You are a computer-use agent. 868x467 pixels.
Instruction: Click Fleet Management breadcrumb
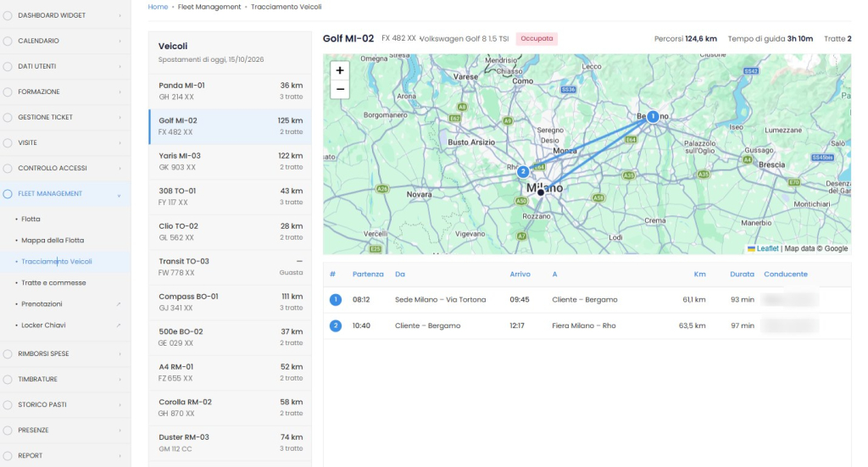click(x=209, y=7)
